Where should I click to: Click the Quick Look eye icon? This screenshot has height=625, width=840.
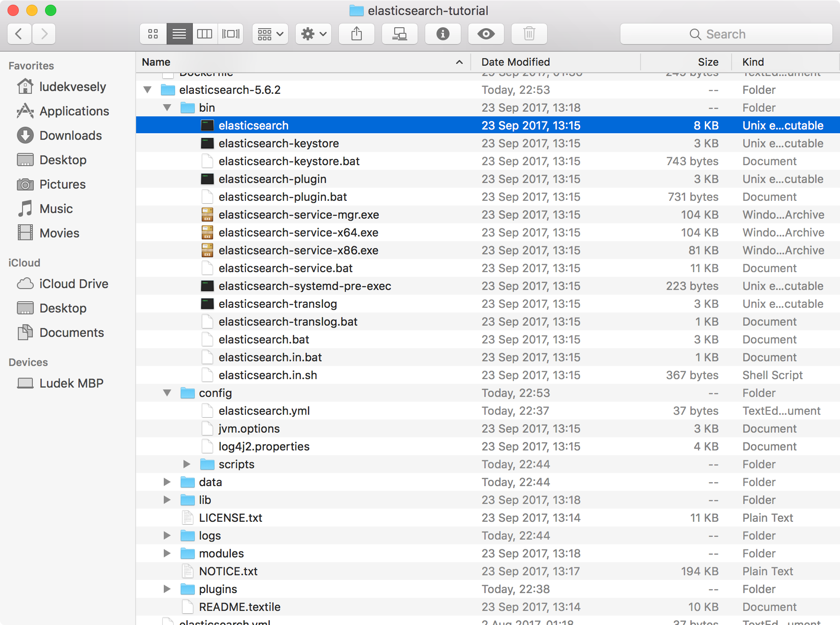tap(486, 34)
